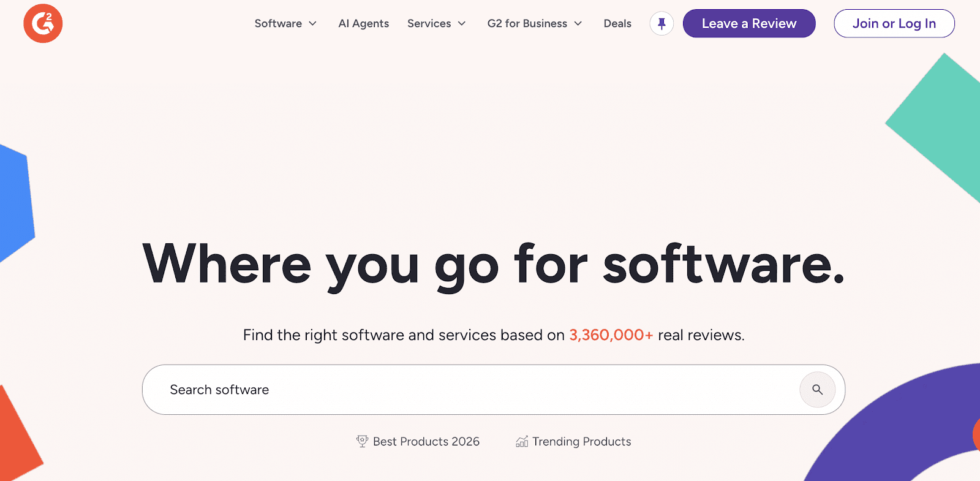The image size is (980, 481).
Task: Expand the G2 for Business dropdown
Action: pos(535,23)
